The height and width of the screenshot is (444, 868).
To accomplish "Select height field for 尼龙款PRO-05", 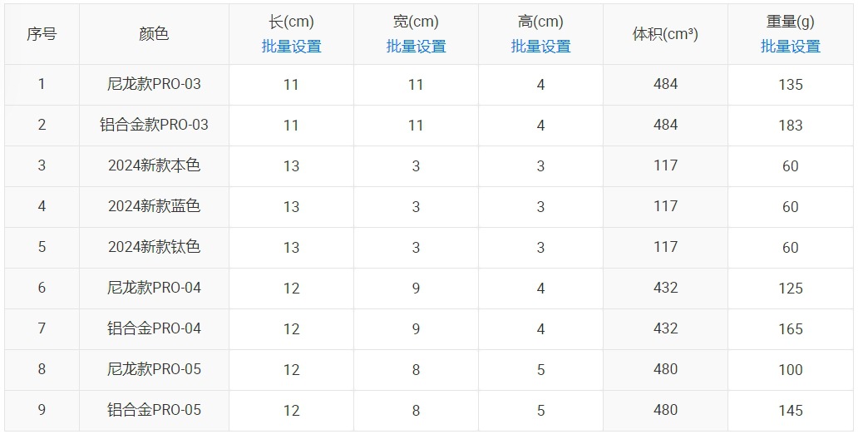I will [540, 370].
